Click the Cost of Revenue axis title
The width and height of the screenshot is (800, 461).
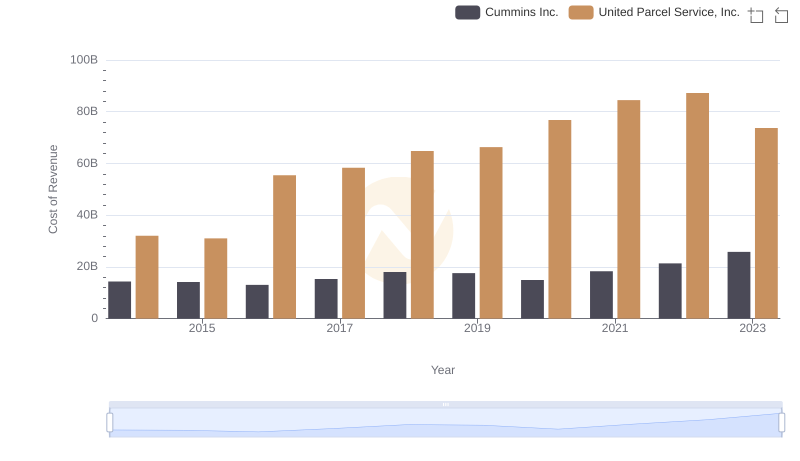(x=54, y=189)
